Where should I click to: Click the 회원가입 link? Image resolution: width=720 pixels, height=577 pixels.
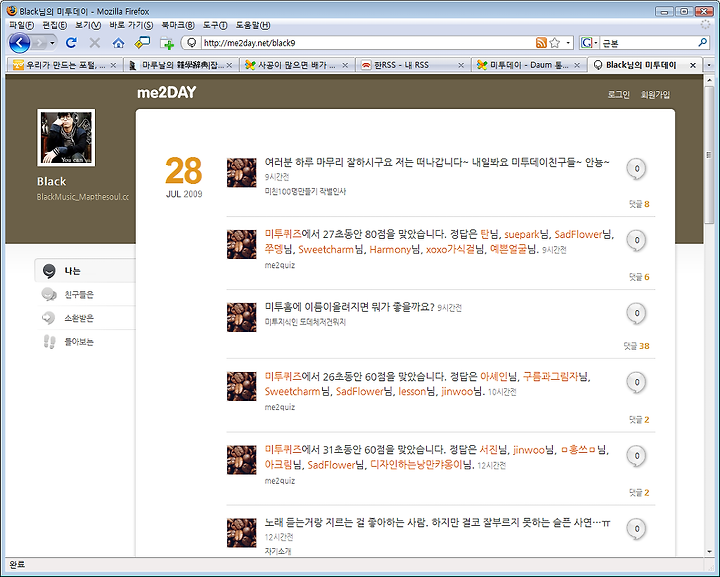pos(655,95)
